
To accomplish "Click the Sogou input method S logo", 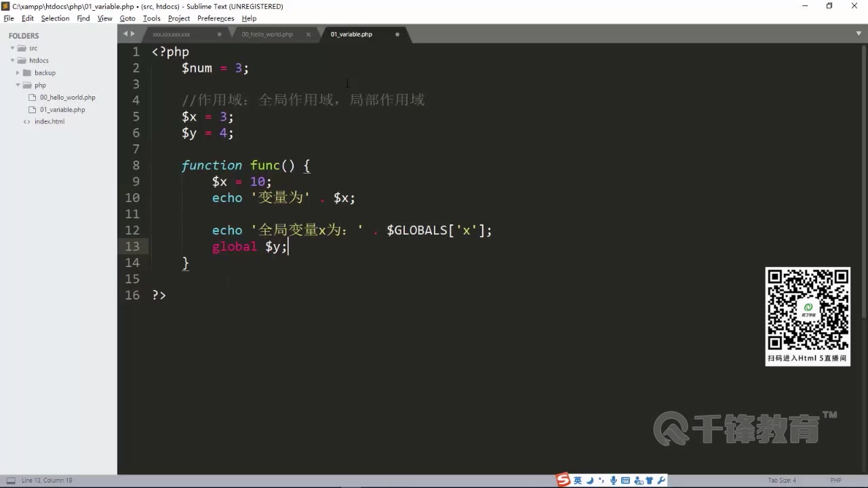I will pos(564,480).
